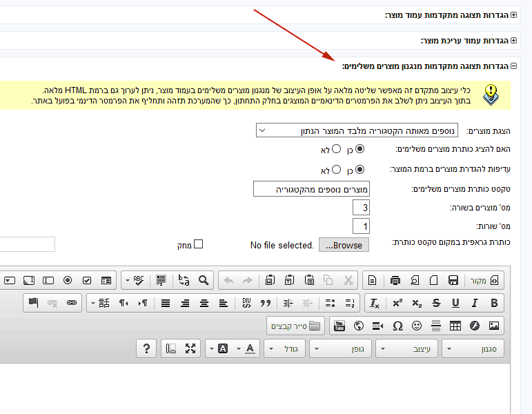
Task: Apply Subscript formatting
Action: click(417, 303)
